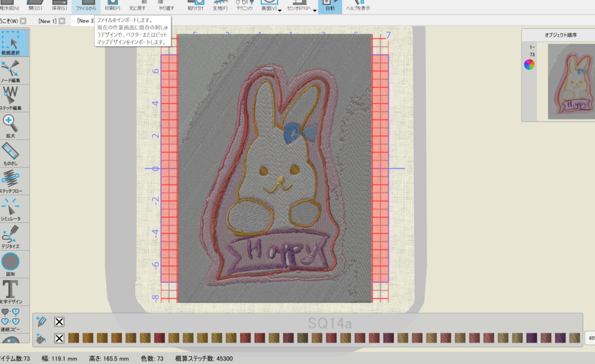Switch to the [New 1] document tab

coord(46,21)
